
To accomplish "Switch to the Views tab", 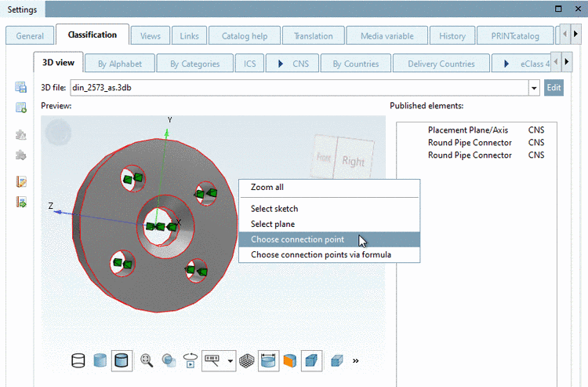I will click(x=151, y=36).
